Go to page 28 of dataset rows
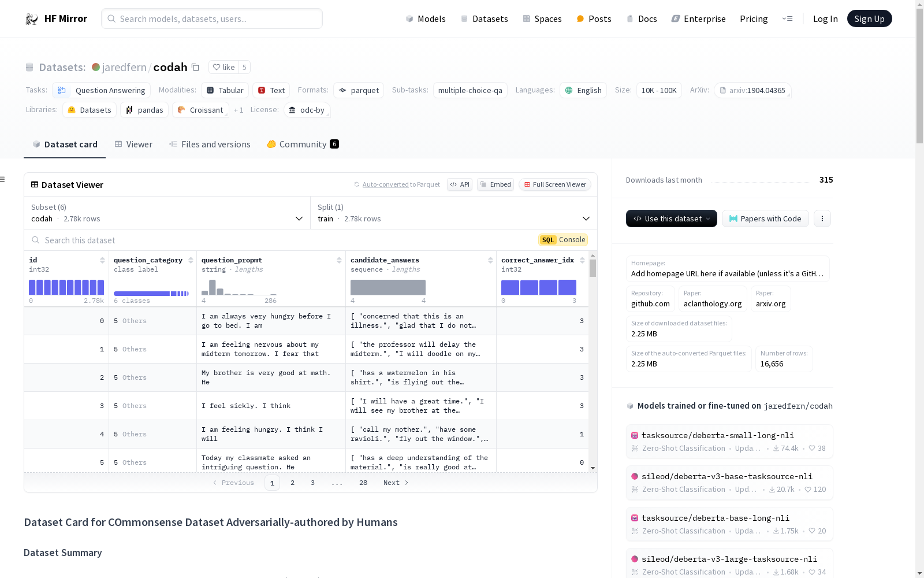This screenshot has width=924, height=578. [363, 483]
